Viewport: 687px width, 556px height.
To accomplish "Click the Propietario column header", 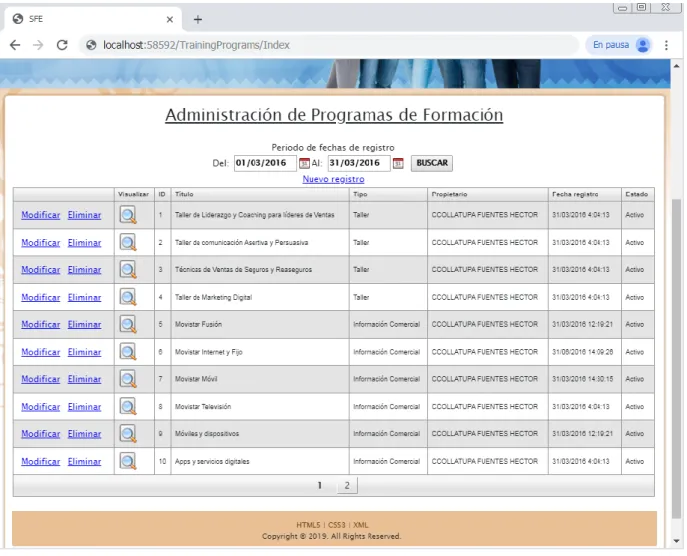I will [488, 195].
